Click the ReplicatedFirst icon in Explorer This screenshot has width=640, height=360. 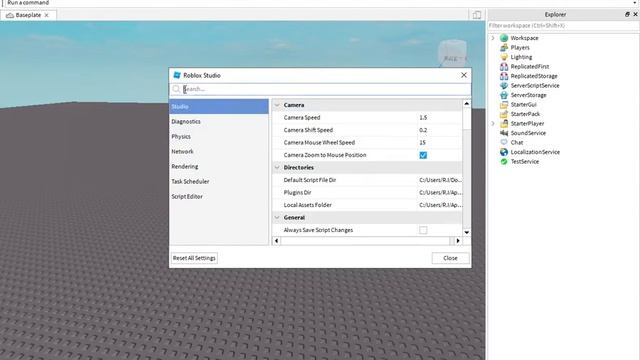click(x=504, y=67)
